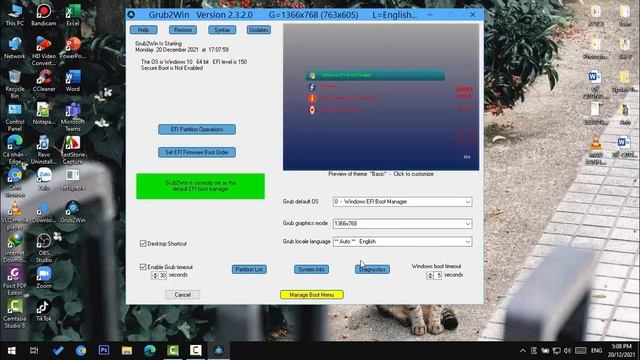Open the PowerPoint desktop icon
Image resolution: width=640 pixels, height=360 pixels.
[73, 48]
